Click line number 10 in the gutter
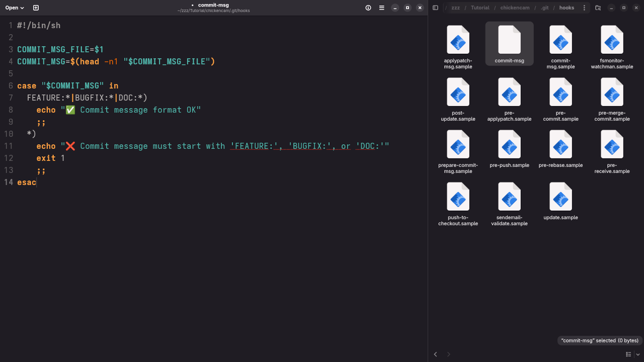The height and width of the screenshot is (362, 644). (8, 134)
